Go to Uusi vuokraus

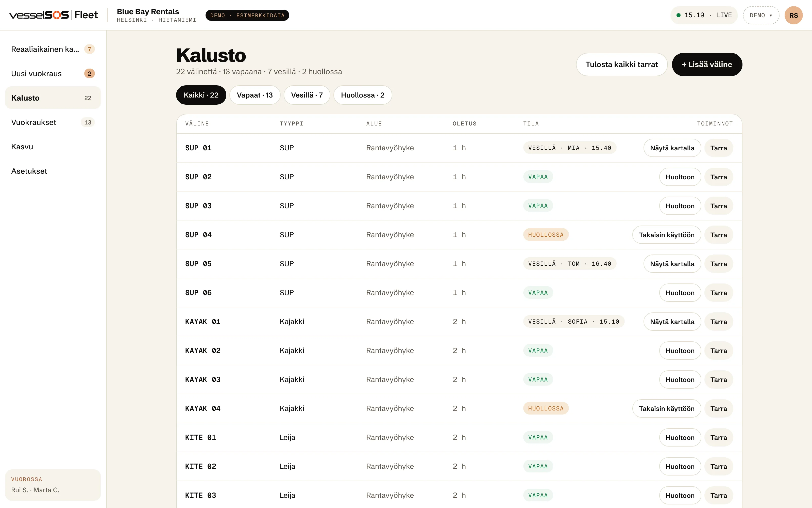[53, 74]
